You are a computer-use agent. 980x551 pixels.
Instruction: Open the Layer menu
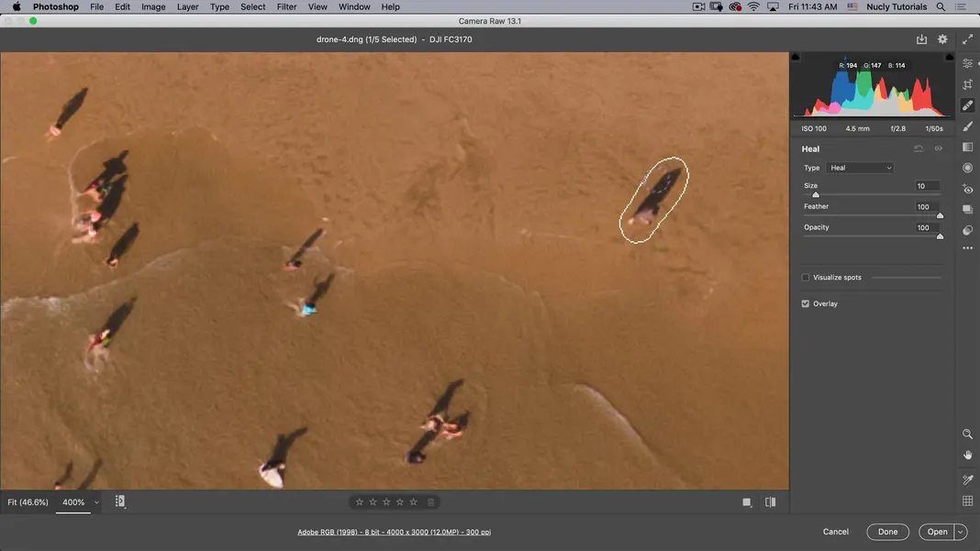click(x=187, y=6)
